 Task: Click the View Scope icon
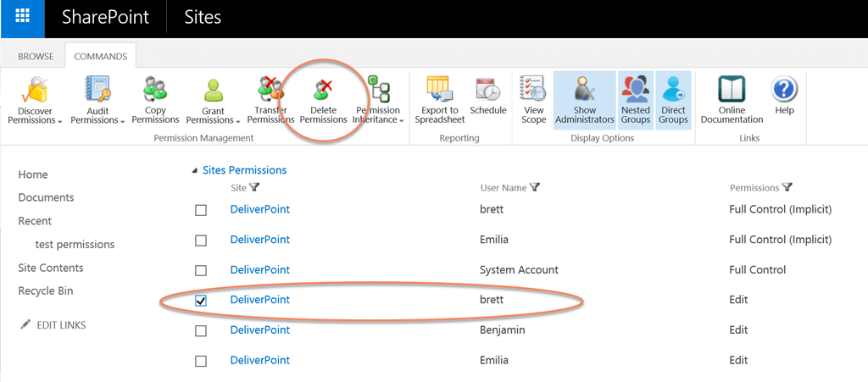point(533,88)
